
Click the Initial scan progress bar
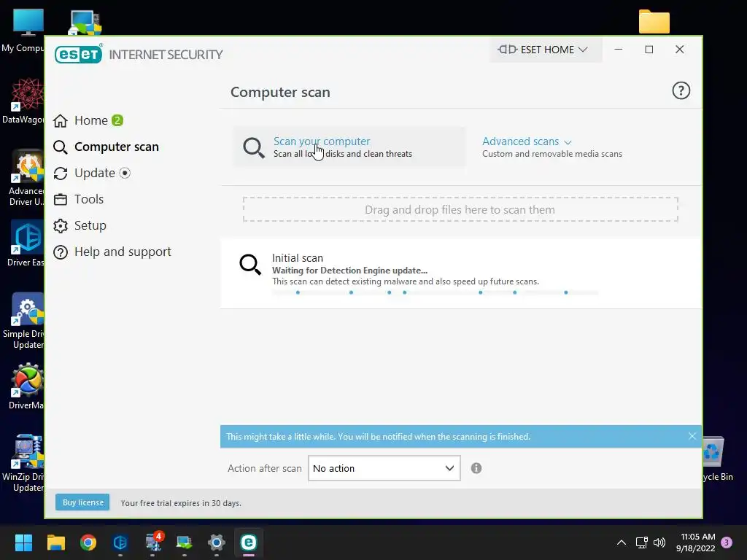click(435, 292)
